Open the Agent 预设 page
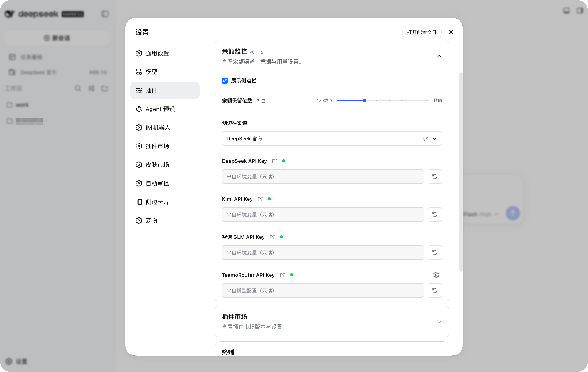Image resolution: width=588 pixels, height=372 pixels. tap(165, 109)
